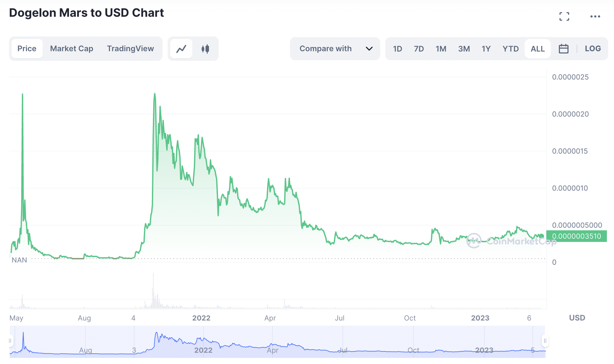Screen dimensions: 614x364
Task: Switch to the Market Cap tab
Action: [x=72, y=49]
